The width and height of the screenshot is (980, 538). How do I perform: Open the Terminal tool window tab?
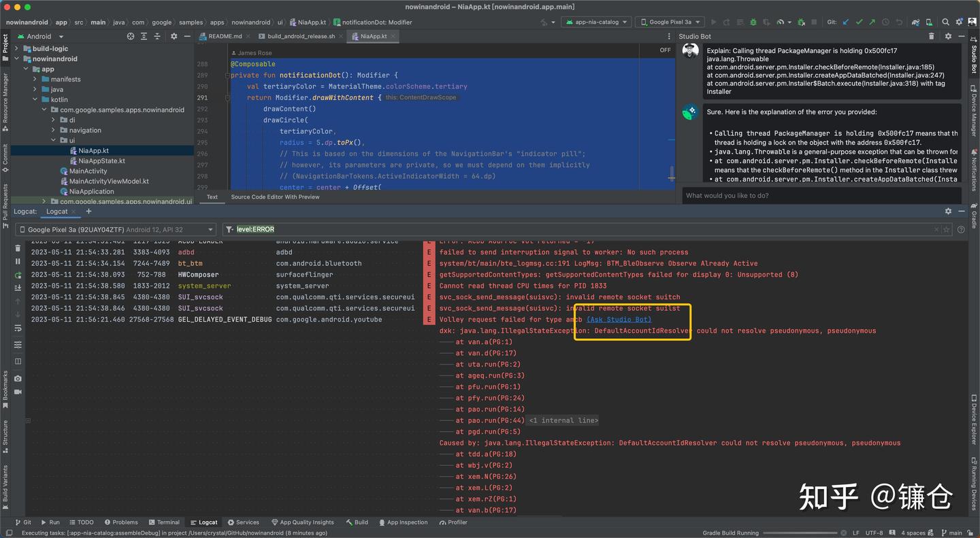(x=163, y=522)
